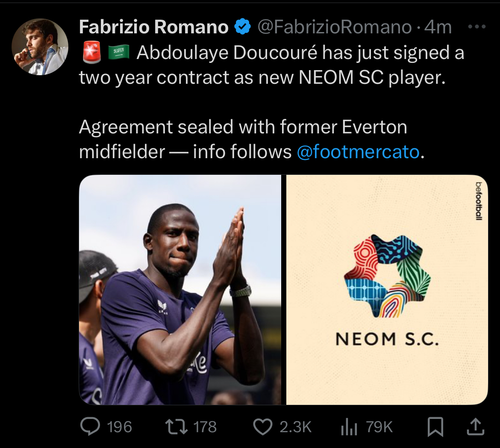Open the three-dot more options menu
The height and width of the screenshot is (448, 500).
(477, 27)
